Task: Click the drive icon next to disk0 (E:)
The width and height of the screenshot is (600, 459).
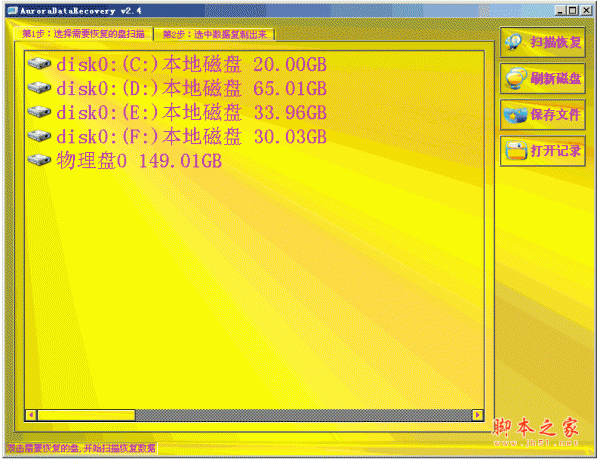Action: click(39, 112)
